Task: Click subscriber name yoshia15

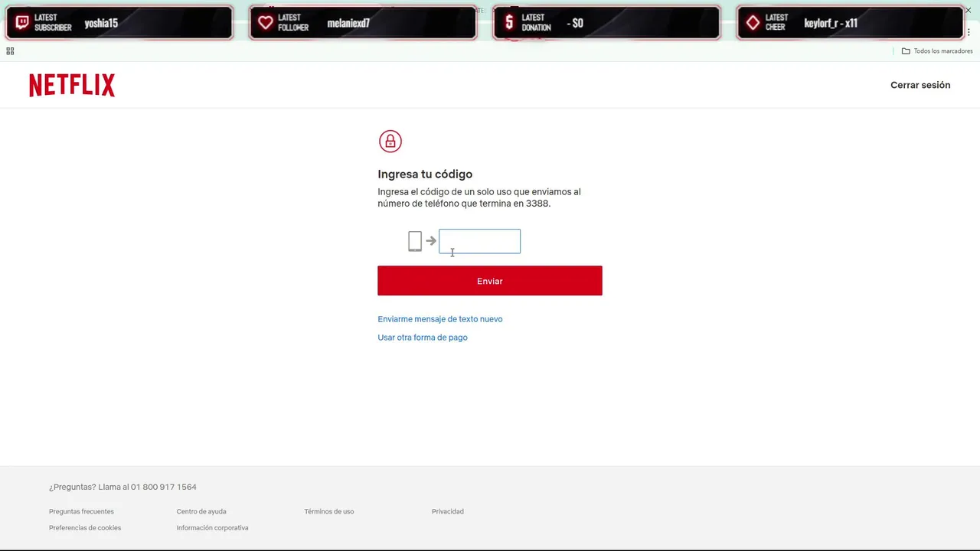Action: [x=101, y=23]
